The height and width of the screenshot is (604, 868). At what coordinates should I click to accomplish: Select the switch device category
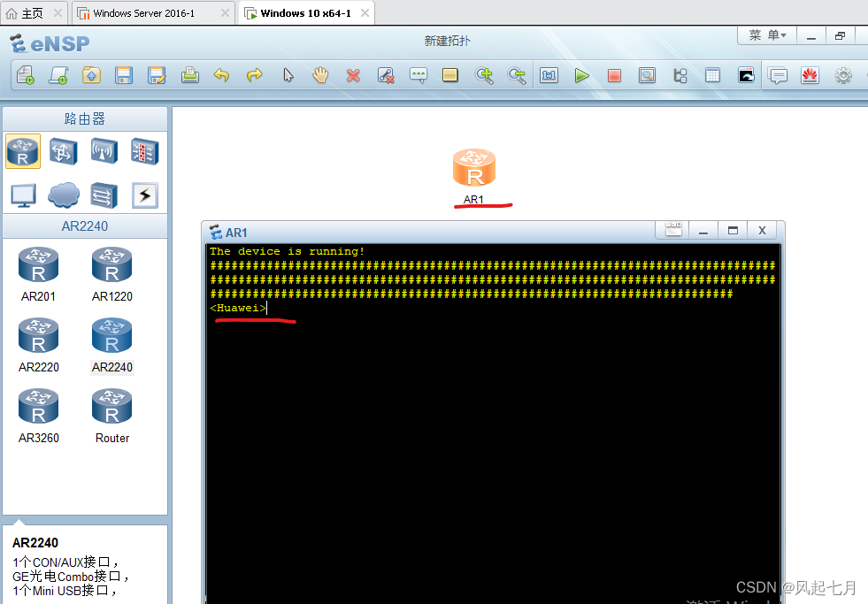63,151
